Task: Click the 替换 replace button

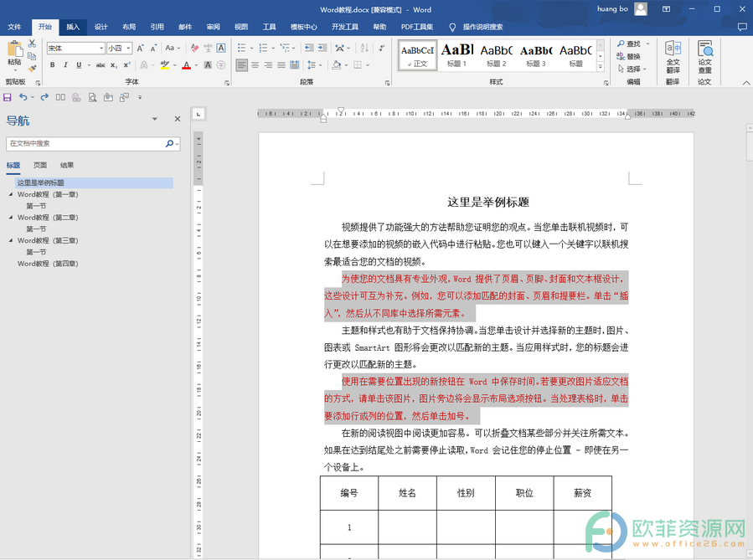Action: [x=629, y=56]
